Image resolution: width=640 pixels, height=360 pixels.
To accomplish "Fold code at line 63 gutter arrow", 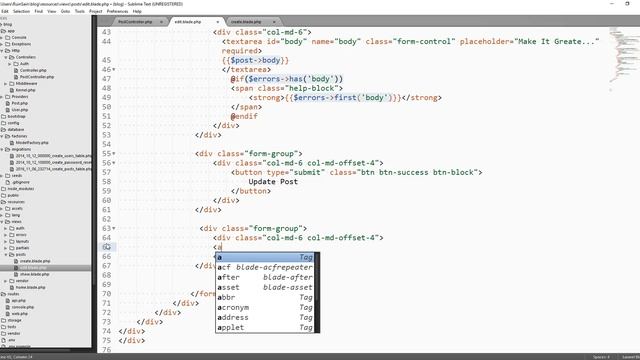I will click(114, 228).
